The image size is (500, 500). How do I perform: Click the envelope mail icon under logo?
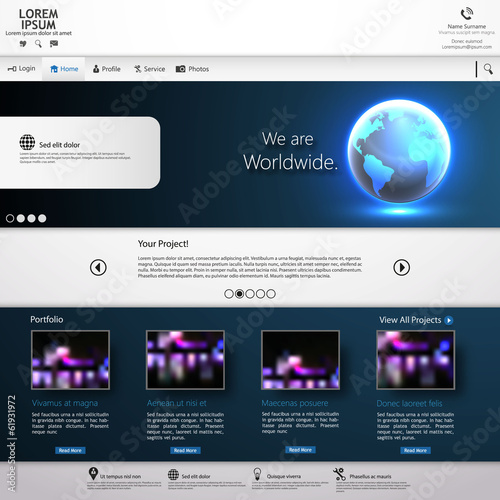pyautogui.click(x=54, y=43)
